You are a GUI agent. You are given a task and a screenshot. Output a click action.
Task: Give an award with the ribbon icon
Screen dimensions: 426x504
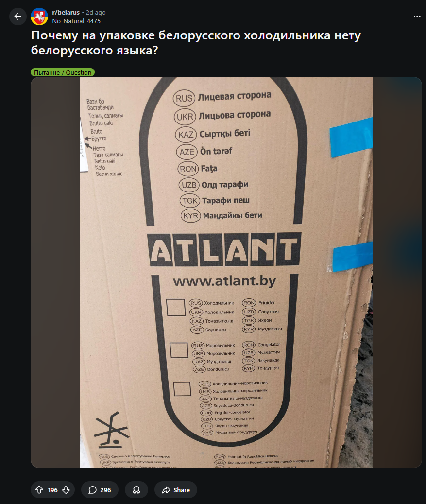click(x=136, y=490)
